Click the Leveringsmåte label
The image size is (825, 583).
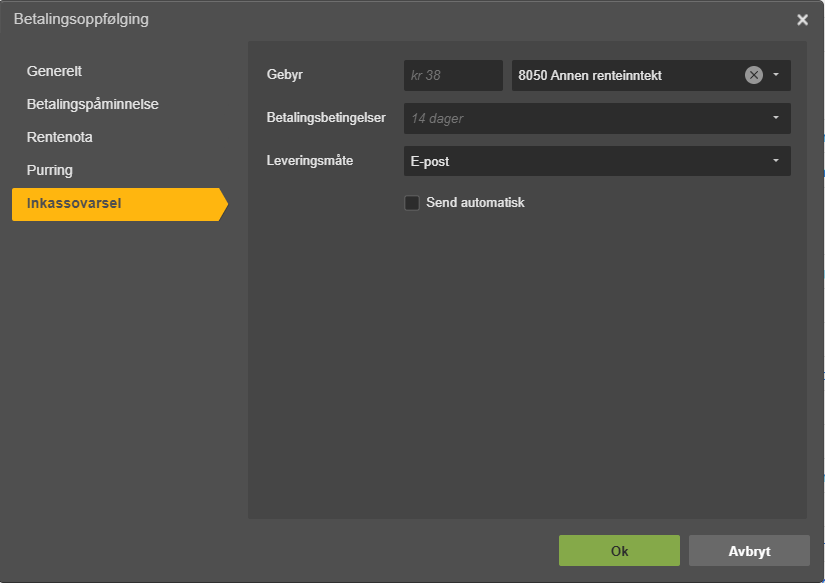309,160
